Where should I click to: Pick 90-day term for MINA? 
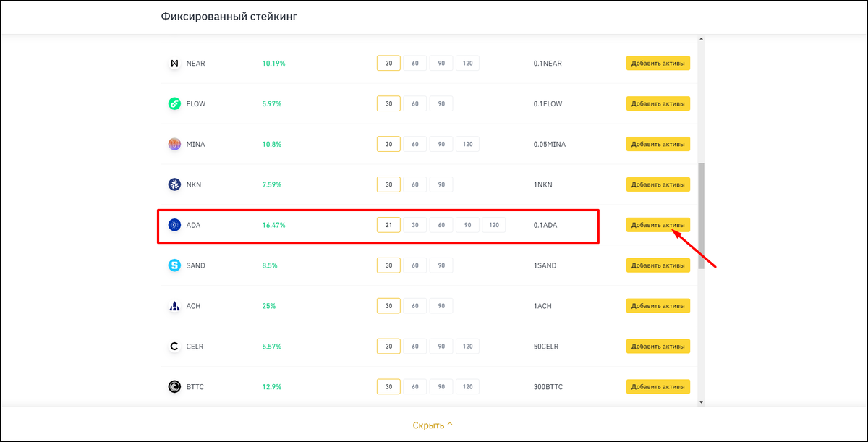coord(441,144)
